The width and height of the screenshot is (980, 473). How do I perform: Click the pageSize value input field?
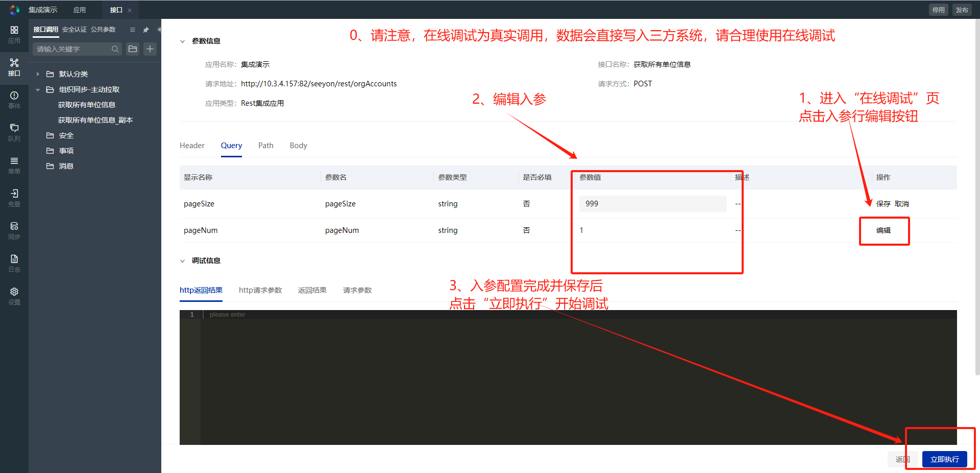click(652, 204)
